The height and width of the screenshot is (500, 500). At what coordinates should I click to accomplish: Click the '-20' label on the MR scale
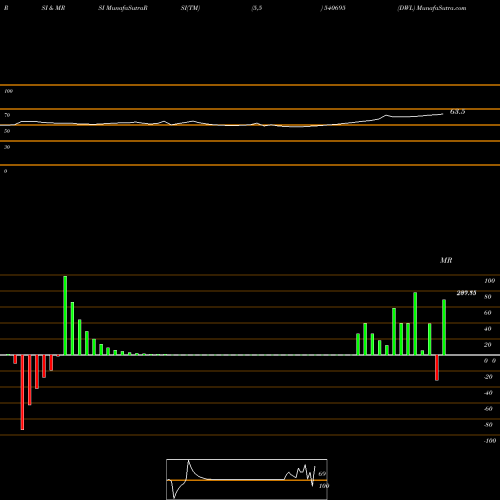tap(488, 377)
